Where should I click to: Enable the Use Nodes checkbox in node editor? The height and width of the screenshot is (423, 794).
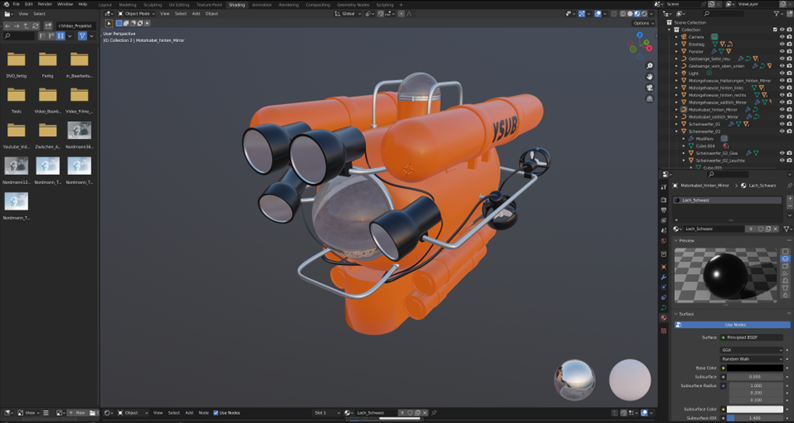[x=215, y=412]
